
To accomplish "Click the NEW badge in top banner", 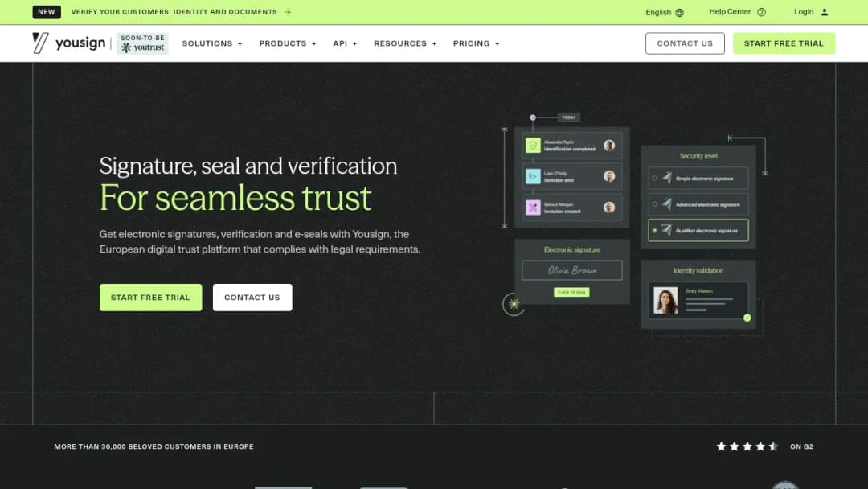I will [47, 11].
